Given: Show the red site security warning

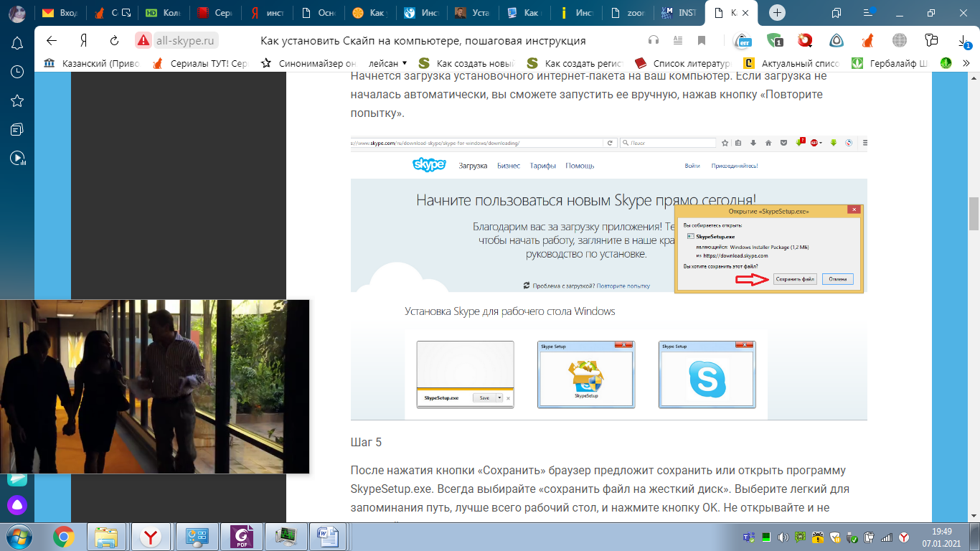Looking at the screenshot, I should [143, 40].
